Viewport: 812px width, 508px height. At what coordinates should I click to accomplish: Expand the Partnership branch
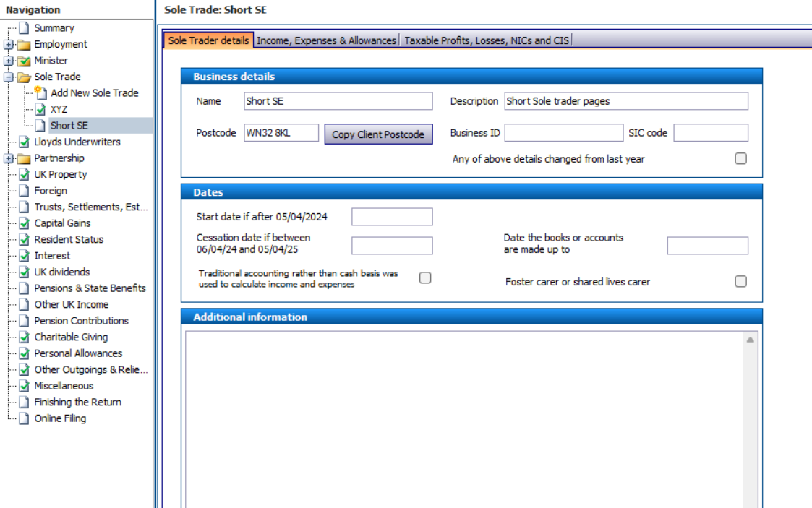pyautogui.click(x=7, y=158)
